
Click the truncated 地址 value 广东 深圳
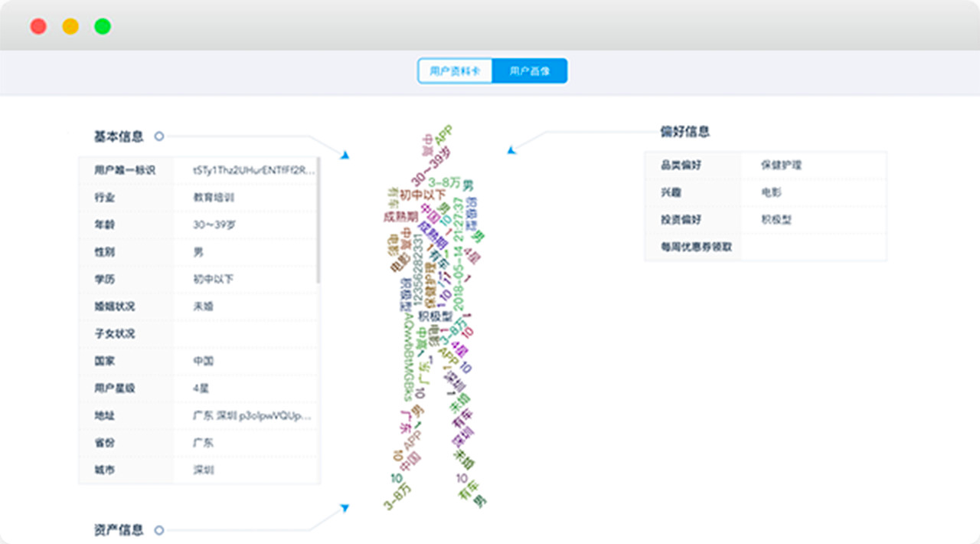pos(252,415)
